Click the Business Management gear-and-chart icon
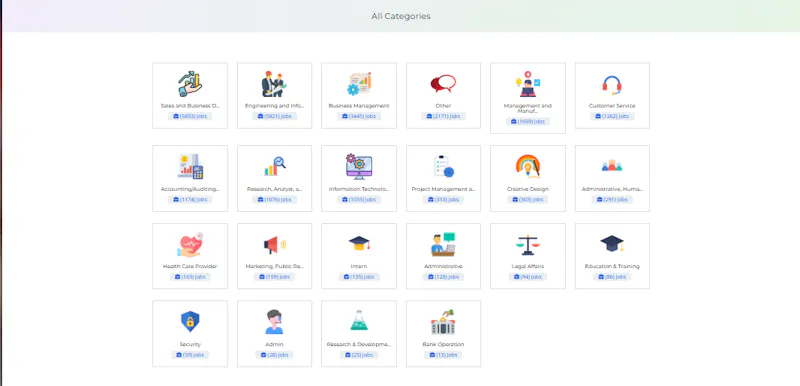The width and height of the screenshot is (800, 386). 359,84
